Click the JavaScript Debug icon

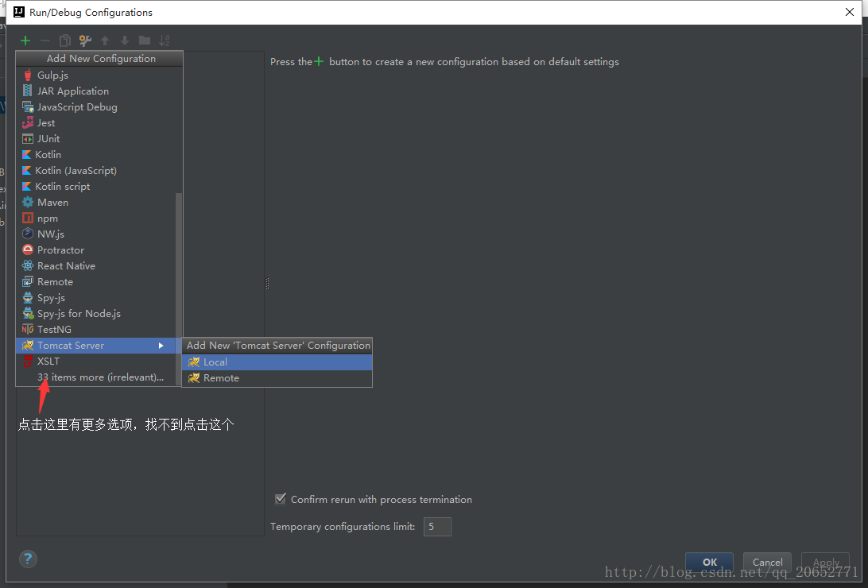coord(28,106)
